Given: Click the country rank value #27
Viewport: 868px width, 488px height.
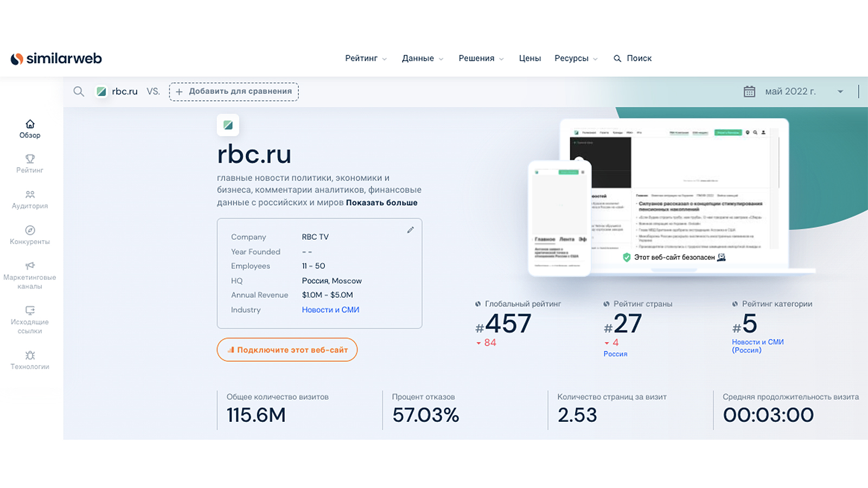Looking at the screenshot, I should click(623, 324).
